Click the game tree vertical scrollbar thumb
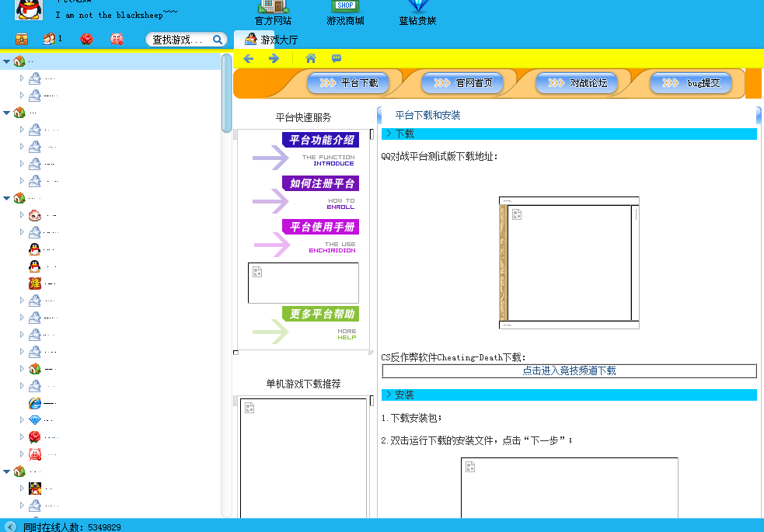 coord(227,92)
